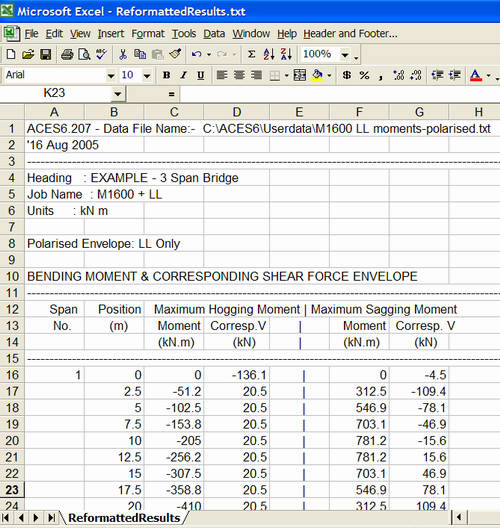
Task: Toggle Italic formatting
Action: (x=184, y=75)
